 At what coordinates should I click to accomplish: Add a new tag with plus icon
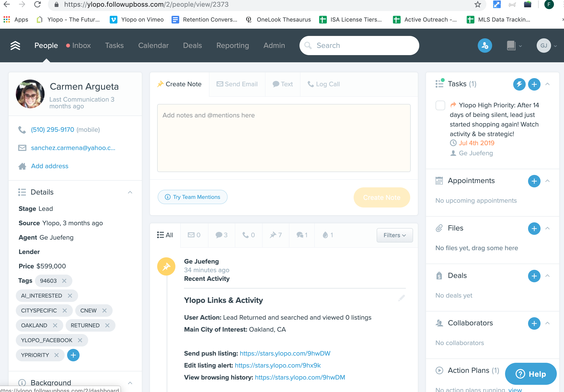[73, 355]
